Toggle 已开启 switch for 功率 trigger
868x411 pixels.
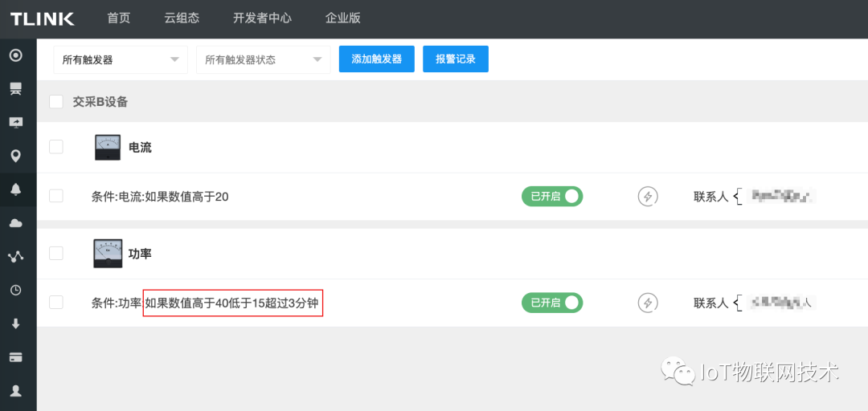click(552, 303)
